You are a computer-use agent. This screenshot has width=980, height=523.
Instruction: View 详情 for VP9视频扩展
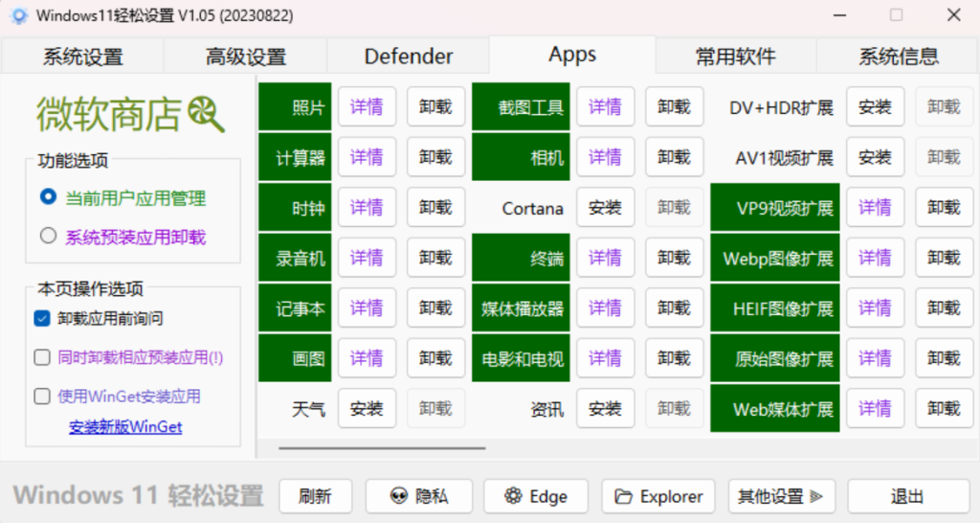875,207
